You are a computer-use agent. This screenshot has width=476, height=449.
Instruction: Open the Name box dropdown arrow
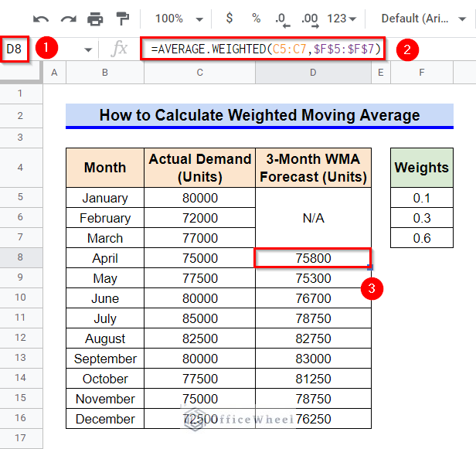tap(88, 49)
